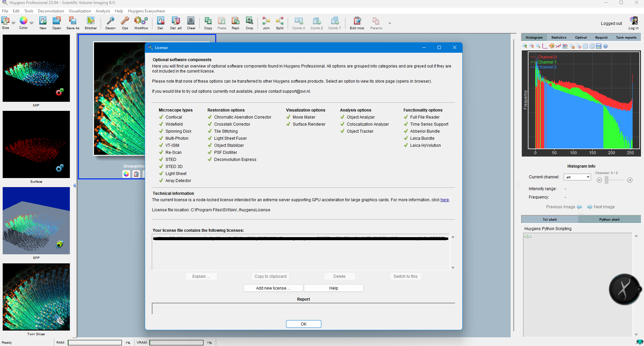
Task: Open the Deconvolution menu
Action: click(51, 11)
